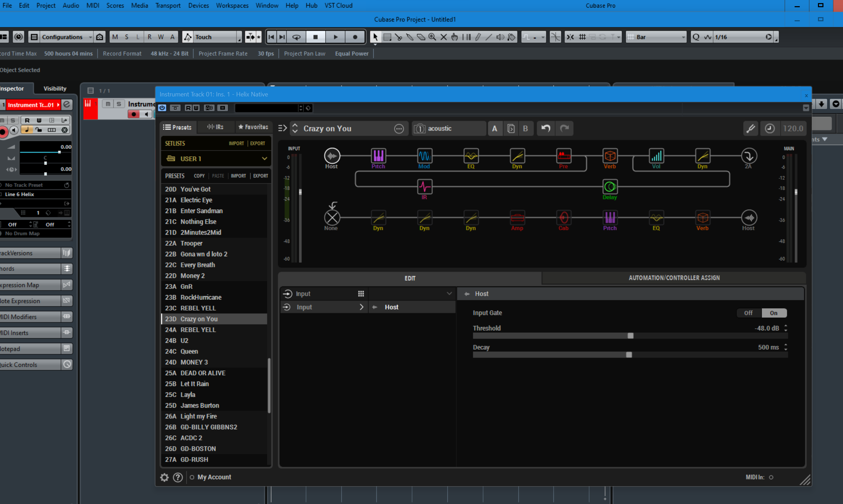
Task: Click the red Amp block icon
Action: (517, 218)
